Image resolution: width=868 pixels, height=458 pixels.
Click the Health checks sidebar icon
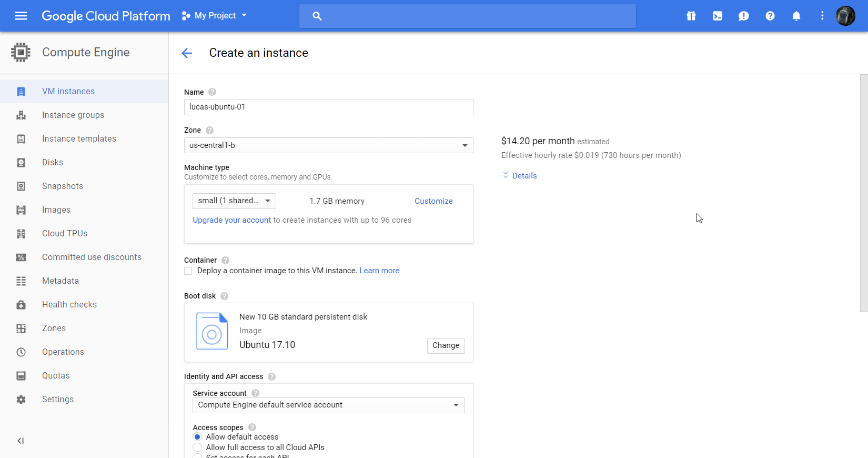[x=21, y=305]
